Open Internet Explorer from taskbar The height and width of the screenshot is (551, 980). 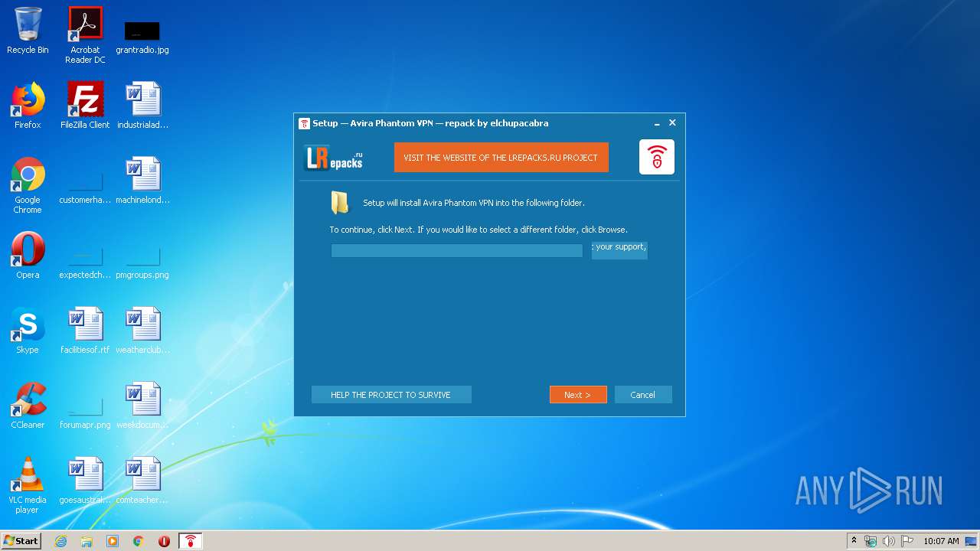60,541
